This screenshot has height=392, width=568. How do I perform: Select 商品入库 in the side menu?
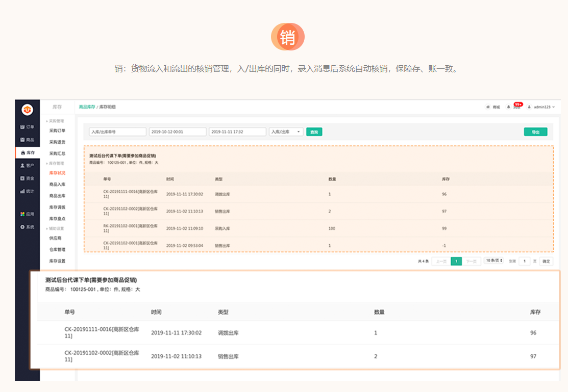point(57,184)
